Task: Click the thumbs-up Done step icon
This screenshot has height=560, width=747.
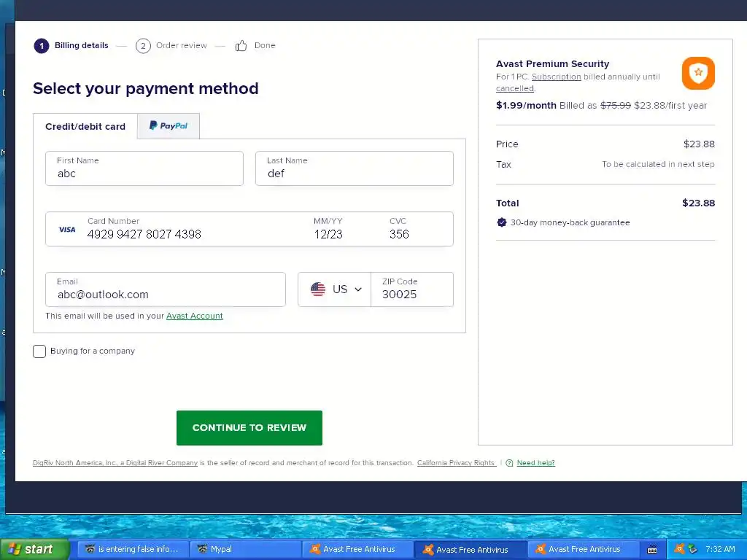Action: click(241, 46)
